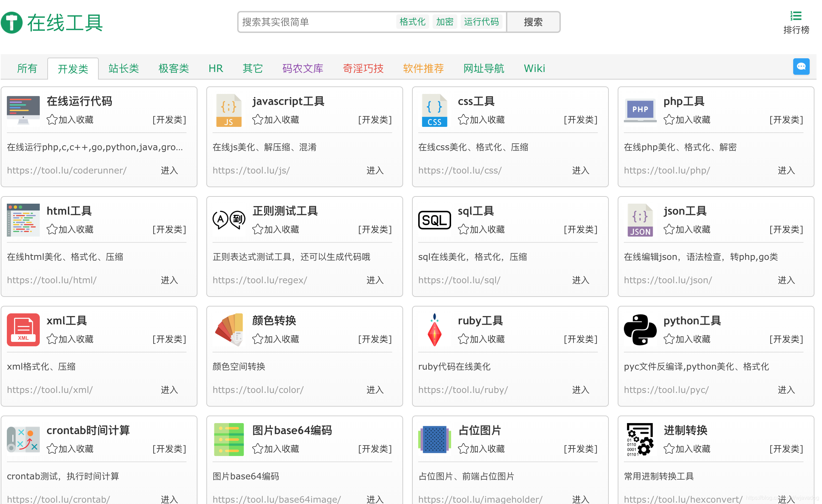Click the 进制转换 binary gears icon
822x504 pixels.
tap(640, 440)
